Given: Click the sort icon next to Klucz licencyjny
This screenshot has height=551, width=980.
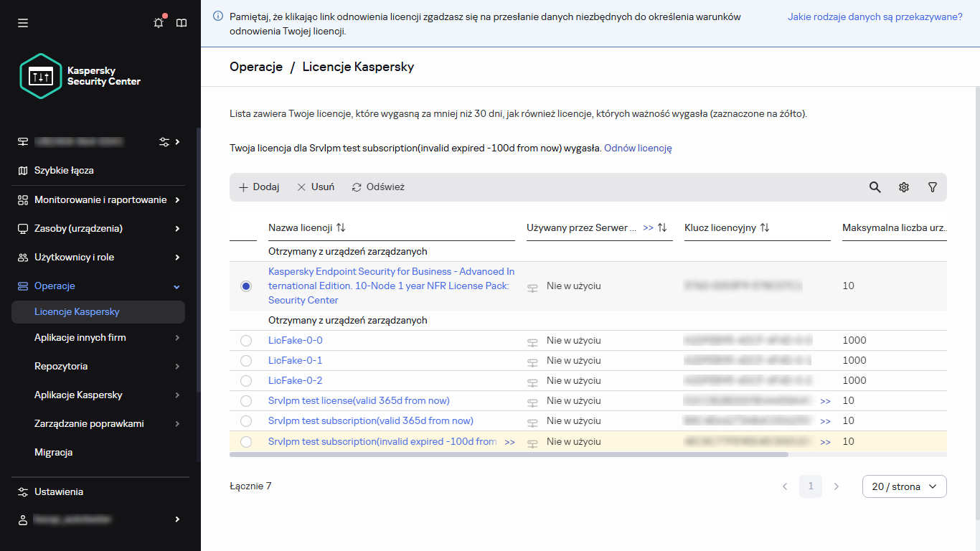Looking at the screenshot, I should click(x=765, y=227).
